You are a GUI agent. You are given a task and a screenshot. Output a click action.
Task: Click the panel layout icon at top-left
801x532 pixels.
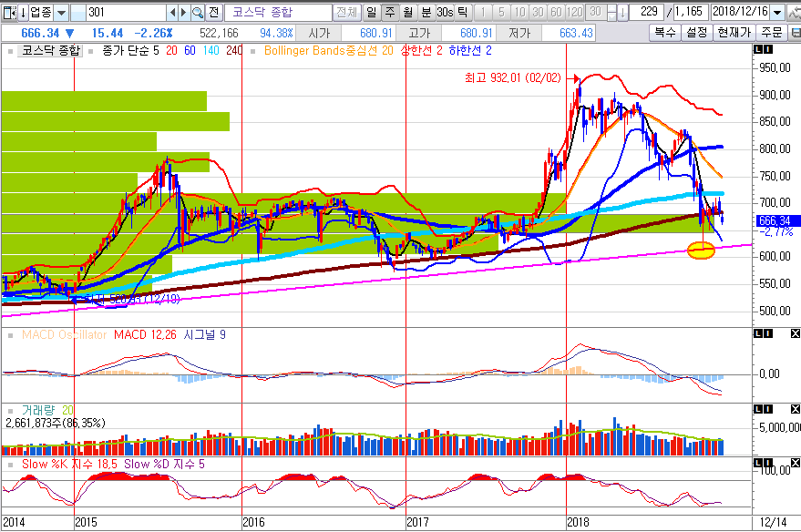(x=8, y=13)
